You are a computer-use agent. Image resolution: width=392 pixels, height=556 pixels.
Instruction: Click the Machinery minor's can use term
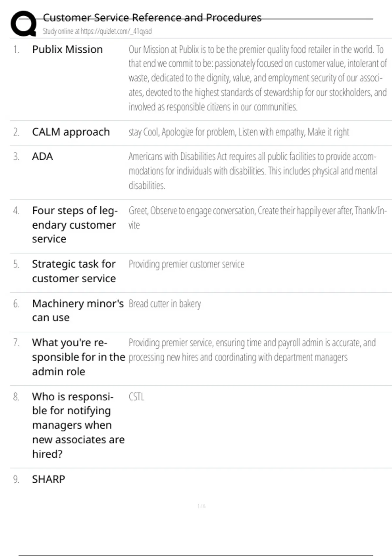pos(78,310)
